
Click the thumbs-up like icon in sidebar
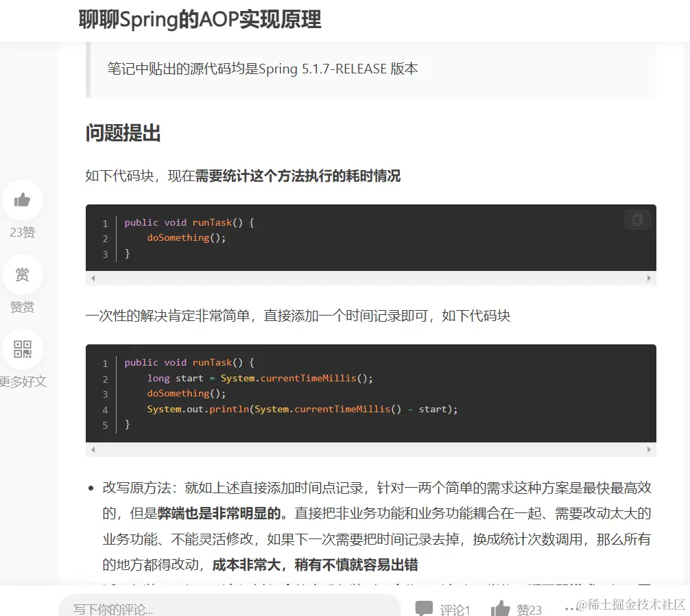pyautogui.click(x=22, y=200)
